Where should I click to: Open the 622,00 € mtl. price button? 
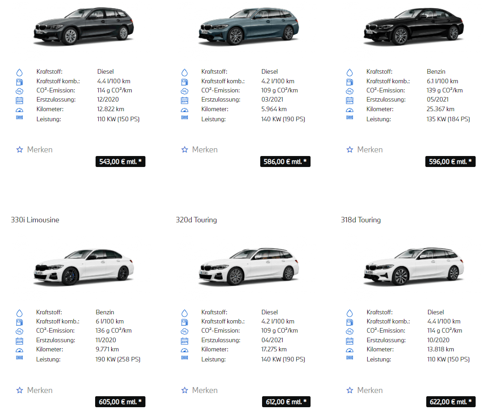pyautogui.click(x=451, y=402)
